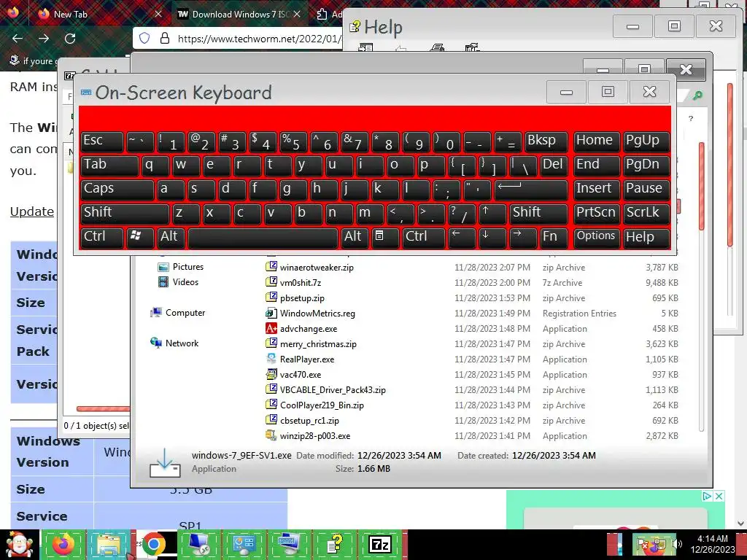Click the Options key on On-Screen Keyboard
Image resolution: width=747 pixels, height=560 pixels.
pos(597,238)
